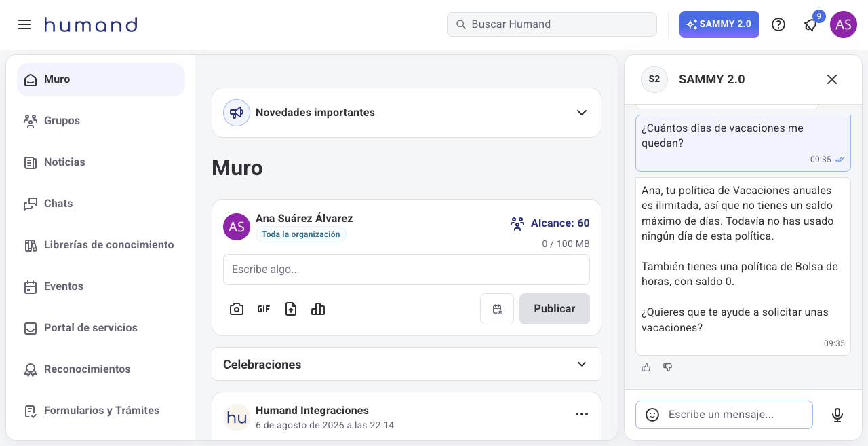This screenshot has height=446, width=868.
Task: Expand the Novedades importantes section
Action: pyautogui.click(x=406, y=113)
